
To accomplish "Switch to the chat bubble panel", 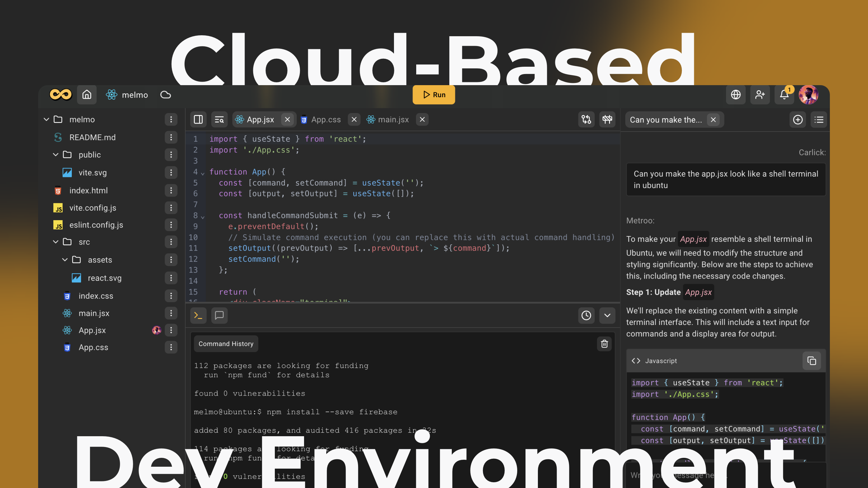I will tap(219, 315).
